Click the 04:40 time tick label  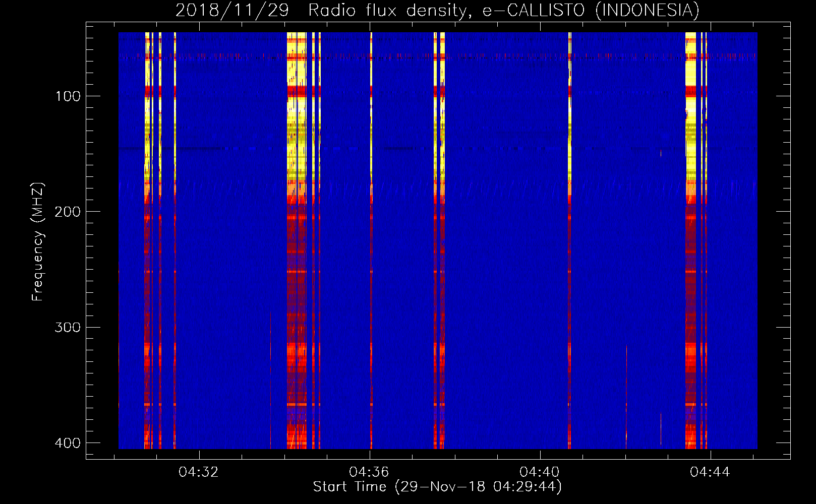(540, 472)
